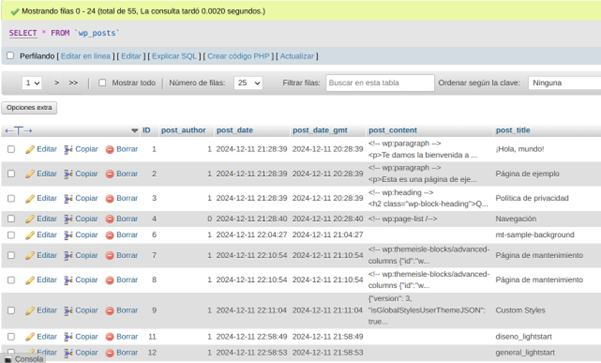Click the Consola icon at the bottom

(8, 360)
